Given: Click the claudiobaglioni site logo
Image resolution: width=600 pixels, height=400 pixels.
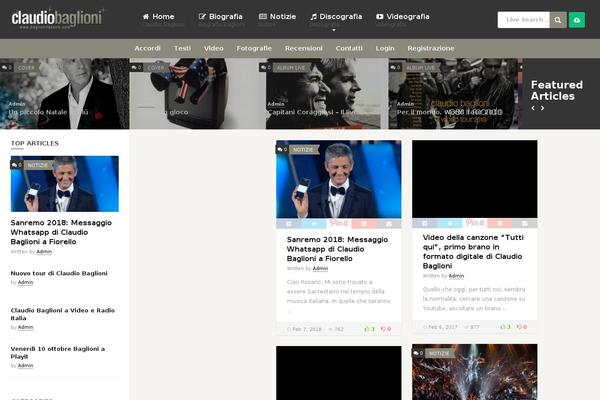Looking at the screenshot, I should tap(57, 18).
